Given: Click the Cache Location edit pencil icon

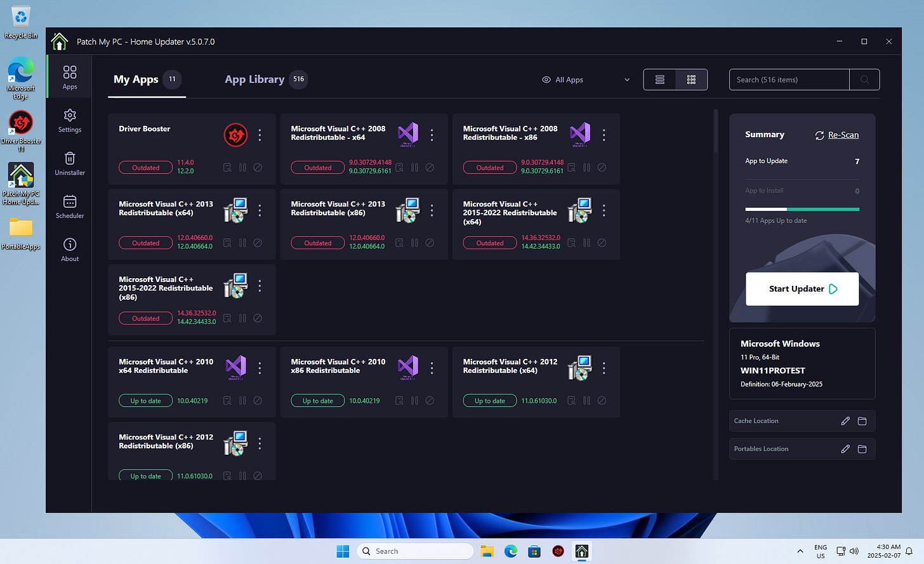Looking at the screenshot, I should tap(845, 421).
